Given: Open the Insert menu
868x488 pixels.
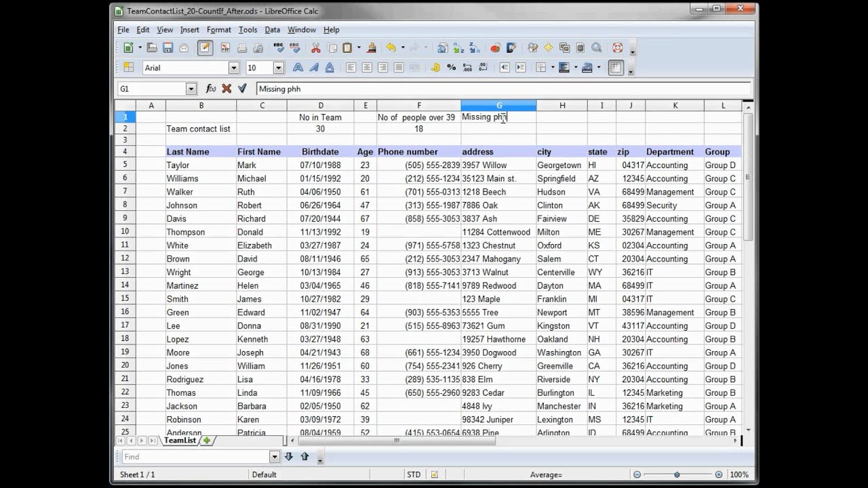Looking at the screenshot, I should click(x=190, y=30).
